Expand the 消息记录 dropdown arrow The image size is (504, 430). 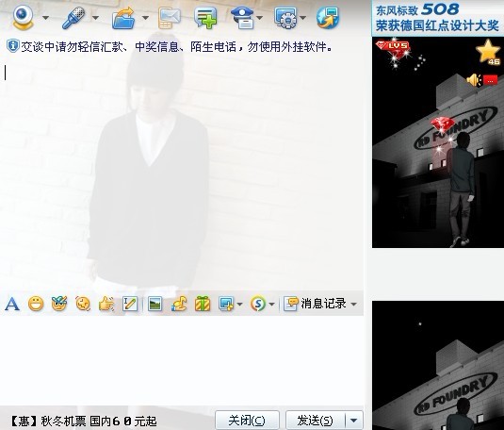coord(354,304)
